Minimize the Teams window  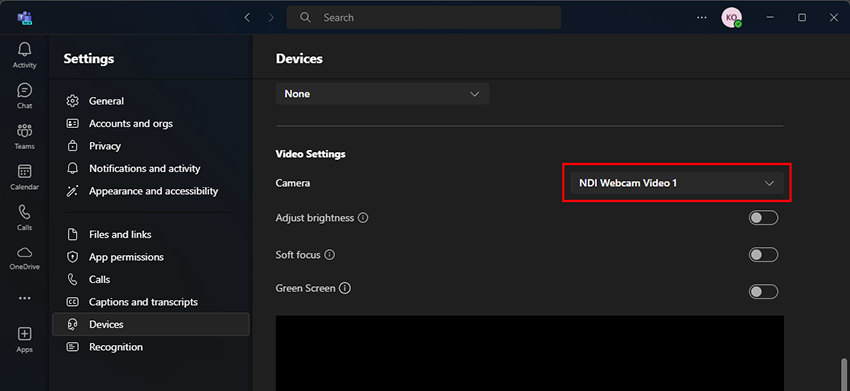tap(770, 17)
